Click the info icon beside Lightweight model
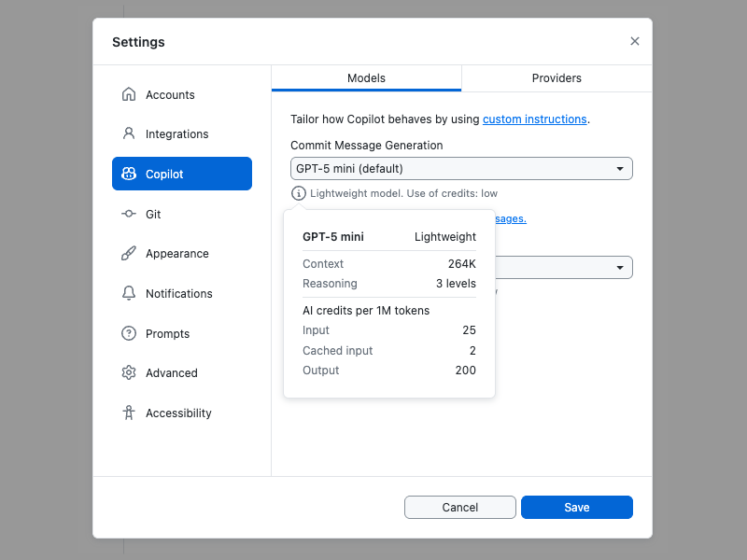 click(299, 193)
